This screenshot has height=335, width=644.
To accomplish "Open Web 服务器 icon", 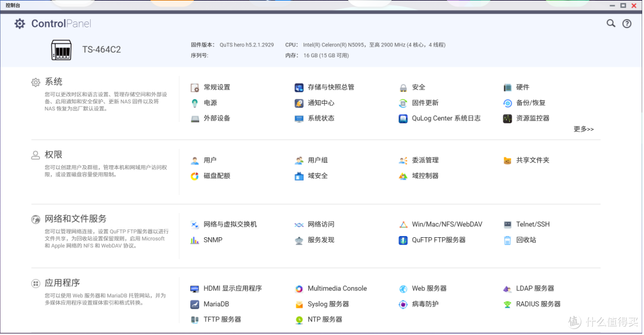I will click(403, 289).
